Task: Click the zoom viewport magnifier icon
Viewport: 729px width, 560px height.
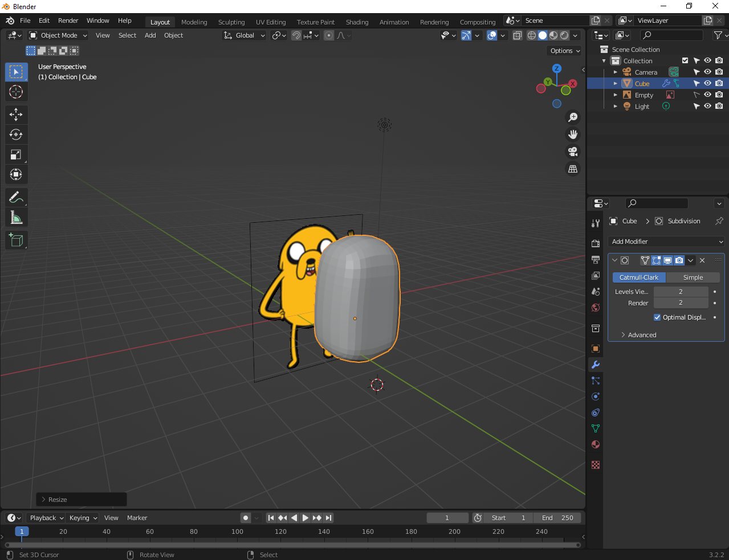Action: 573,117
